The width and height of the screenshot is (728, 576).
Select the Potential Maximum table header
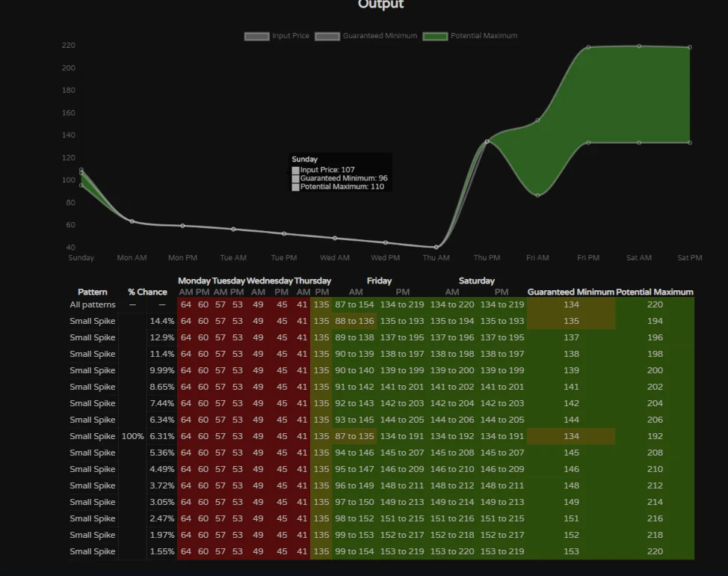(x=654, y=292)
